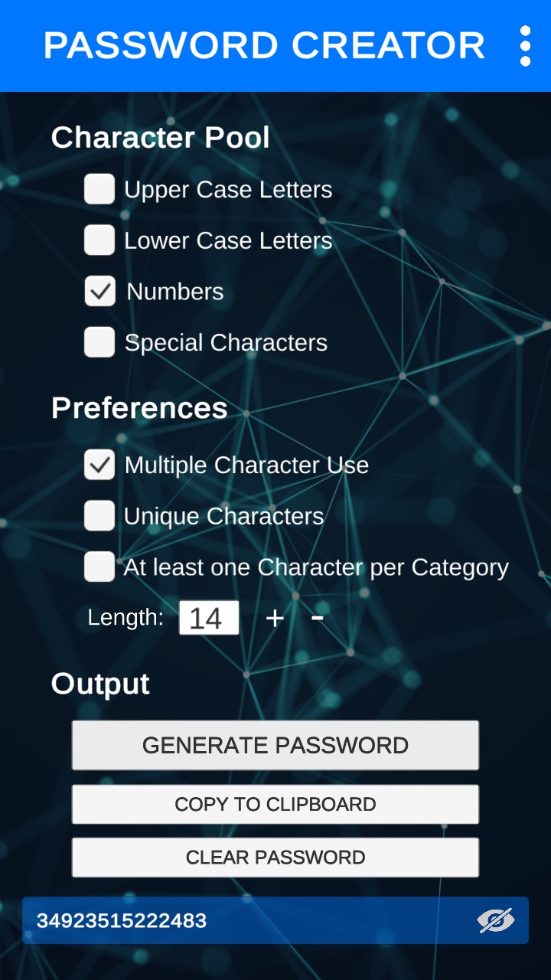Increase password length with plus button
551x980 pixels.
[x=275, y=618]
